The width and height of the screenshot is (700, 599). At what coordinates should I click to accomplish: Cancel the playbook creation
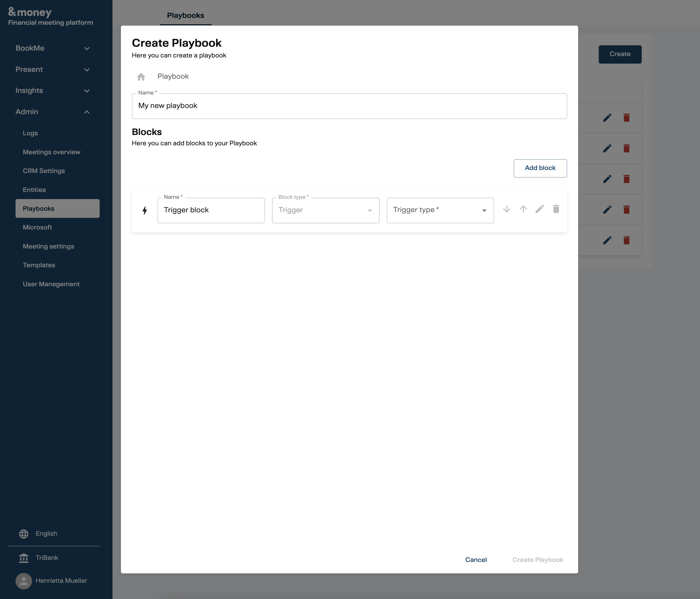tap(476, 559)
